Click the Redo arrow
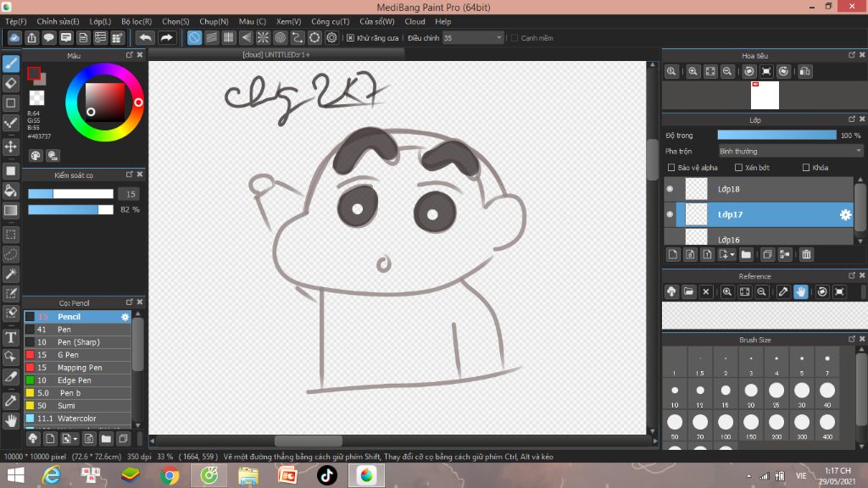This screenshot has height=488, width=868. tap(166, 37)
